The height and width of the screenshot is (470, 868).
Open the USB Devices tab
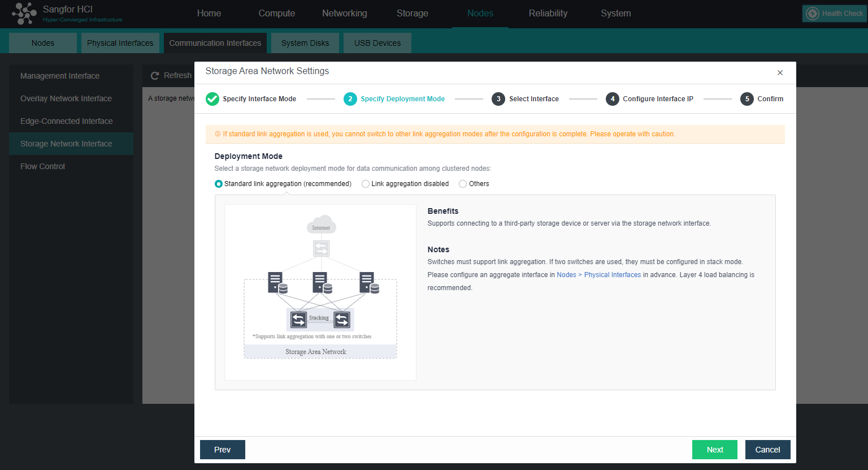point(377,42)
